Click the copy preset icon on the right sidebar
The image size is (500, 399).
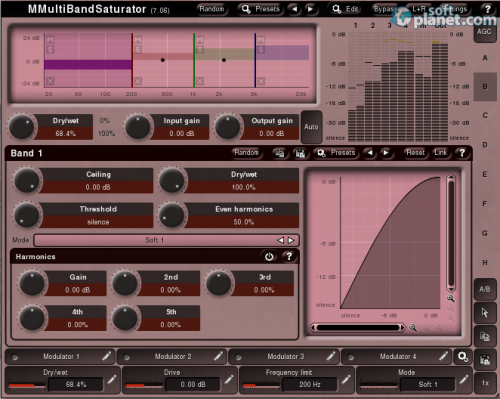click(484, 336)
